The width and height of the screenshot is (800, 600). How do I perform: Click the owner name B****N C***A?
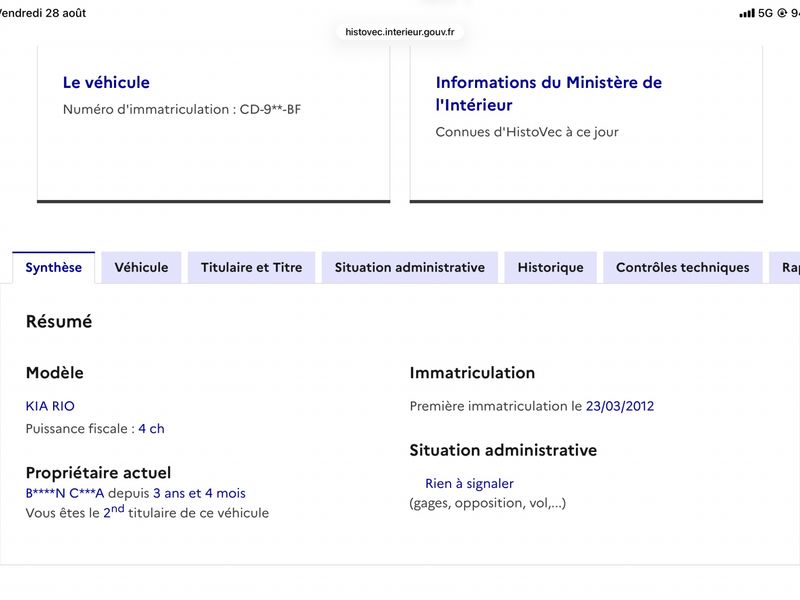pyautogui.click(x=65, y=493)
